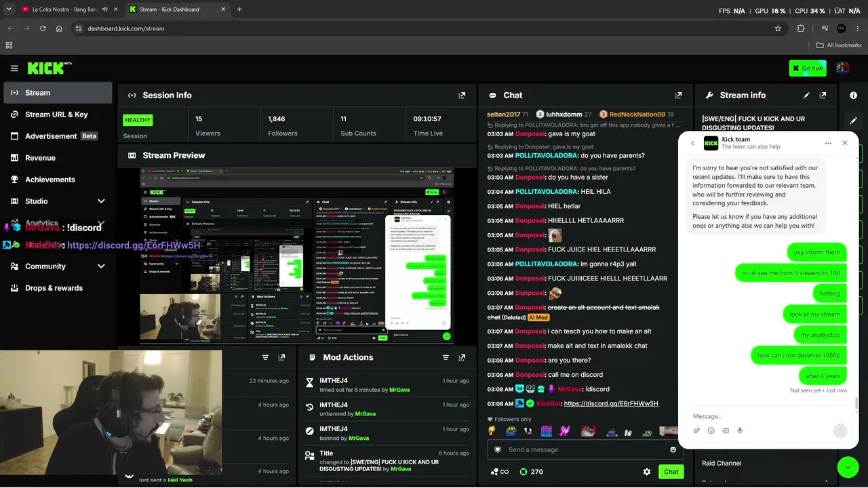Open the browser tab search dropdown

(x=9, y=9)
